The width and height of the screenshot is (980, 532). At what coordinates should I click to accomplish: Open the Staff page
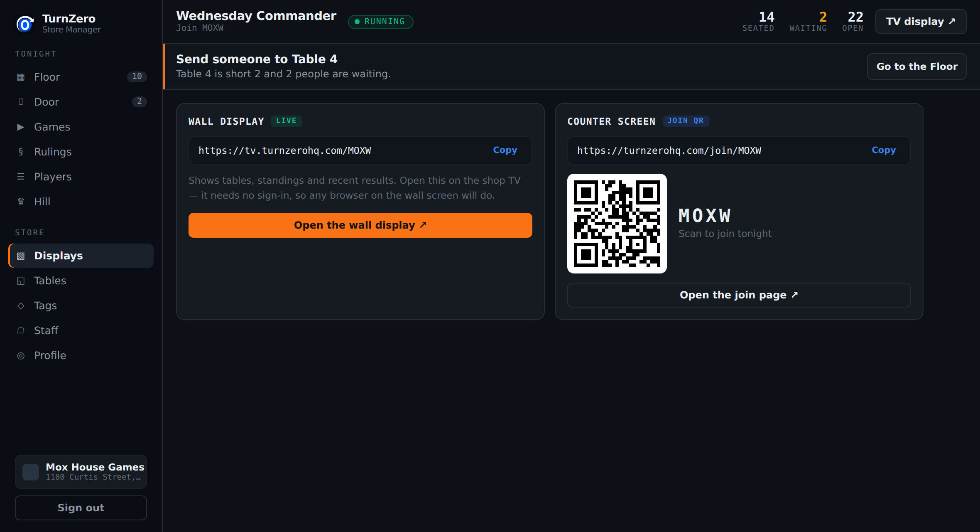(x=81, y=330)
